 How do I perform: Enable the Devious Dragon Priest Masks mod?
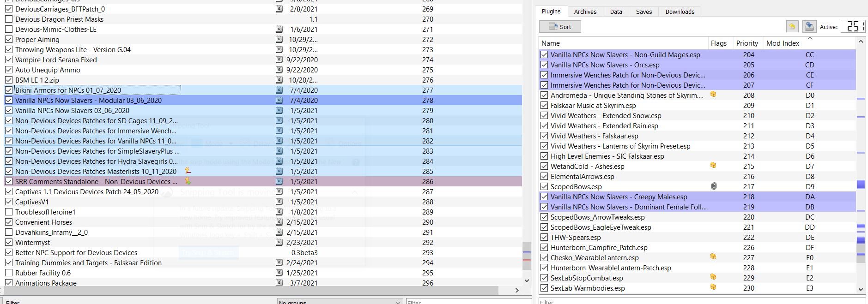[9, 19]
